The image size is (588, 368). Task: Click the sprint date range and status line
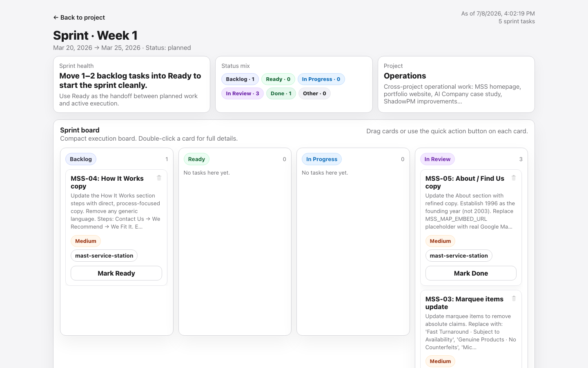click(x=122, y=48)
